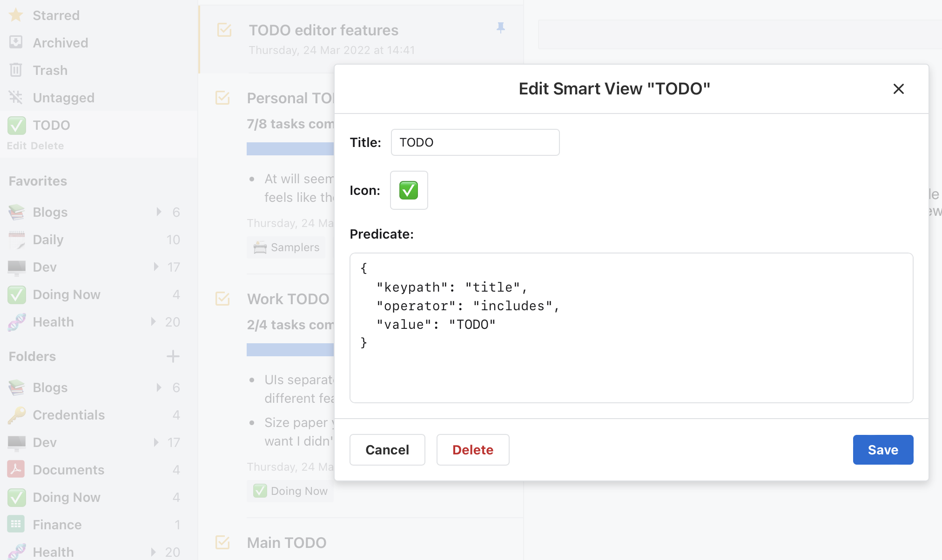This screenshot has width=942, height=560.
Task: Select the Archived view
Action: 60,43
